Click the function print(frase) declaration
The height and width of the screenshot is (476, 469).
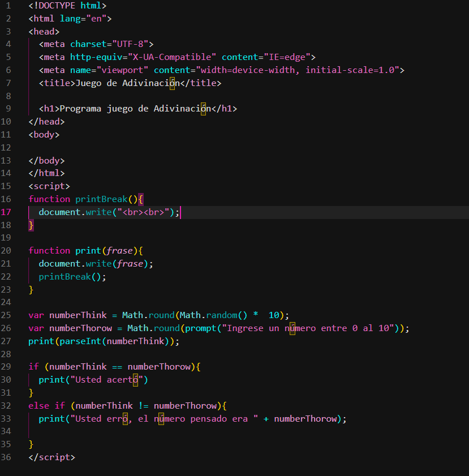[x=86, y=251]
